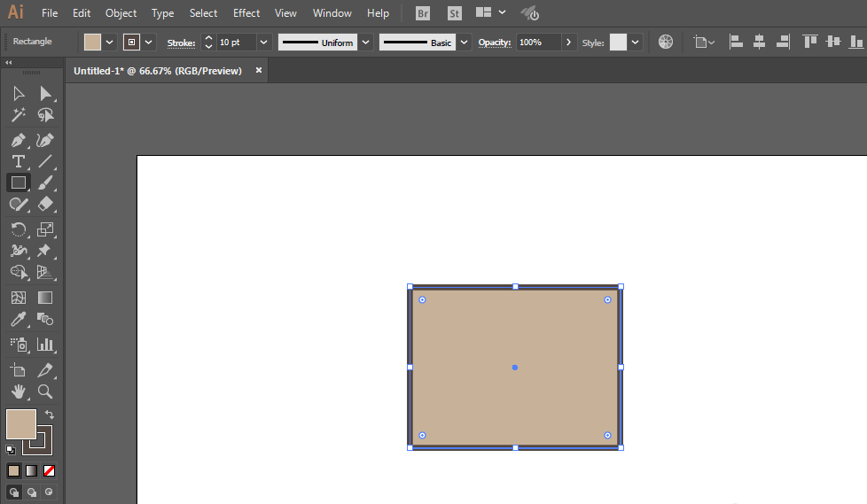
Task: Pick the Eyedropper tool
Action: click(x=18, y=320)
